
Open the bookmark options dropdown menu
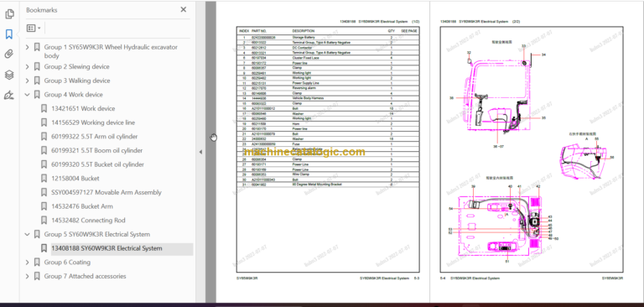[x=34, y=28]
